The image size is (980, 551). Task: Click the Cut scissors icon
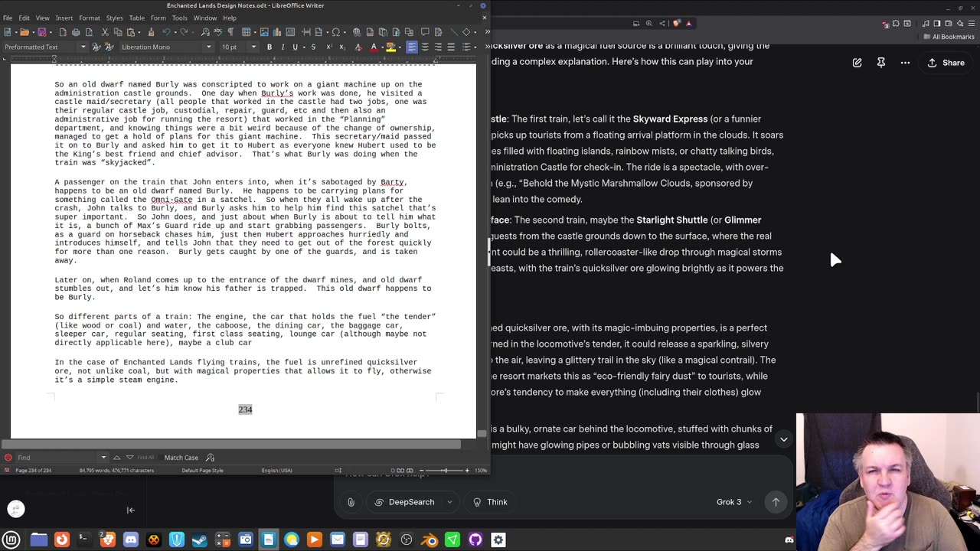tap(105, 32)
